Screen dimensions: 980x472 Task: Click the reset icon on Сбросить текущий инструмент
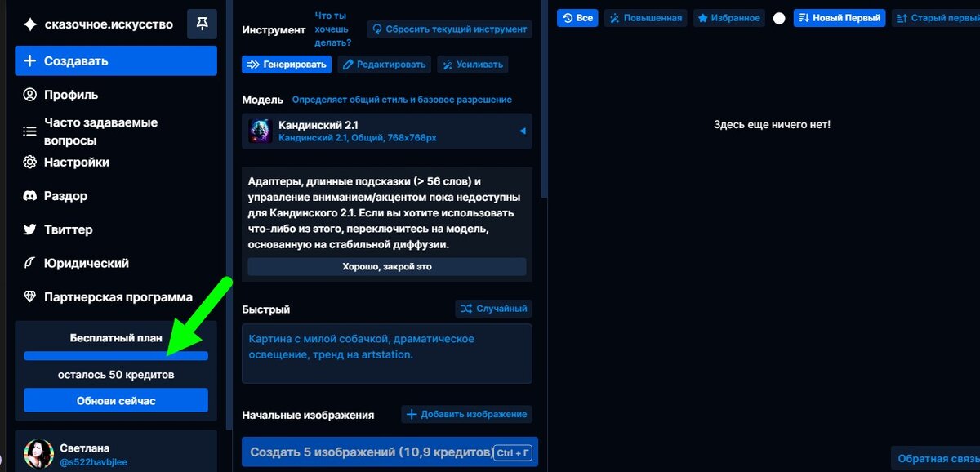(x=377, y=29)
